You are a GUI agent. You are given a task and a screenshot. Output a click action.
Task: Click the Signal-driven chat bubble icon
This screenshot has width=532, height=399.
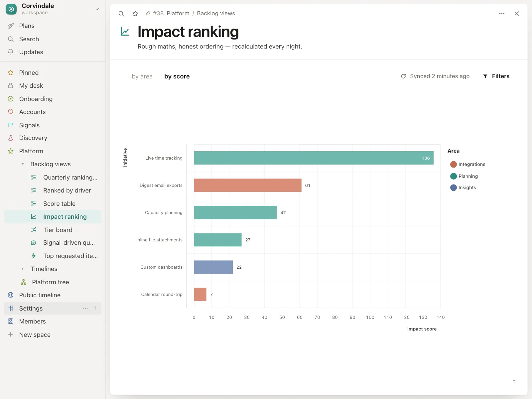[34, 243]
